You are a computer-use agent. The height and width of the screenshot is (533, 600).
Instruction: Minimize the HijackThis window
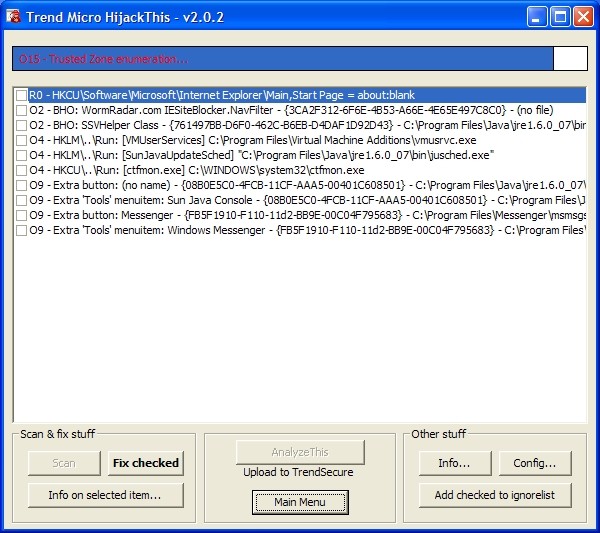coord(536,17)
